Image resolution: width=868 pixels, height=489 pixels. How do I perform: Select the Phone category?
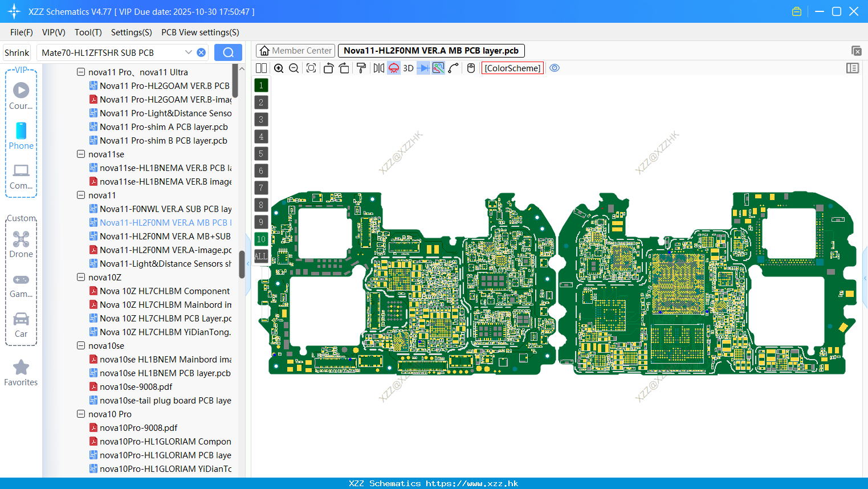tap(21, 136)
